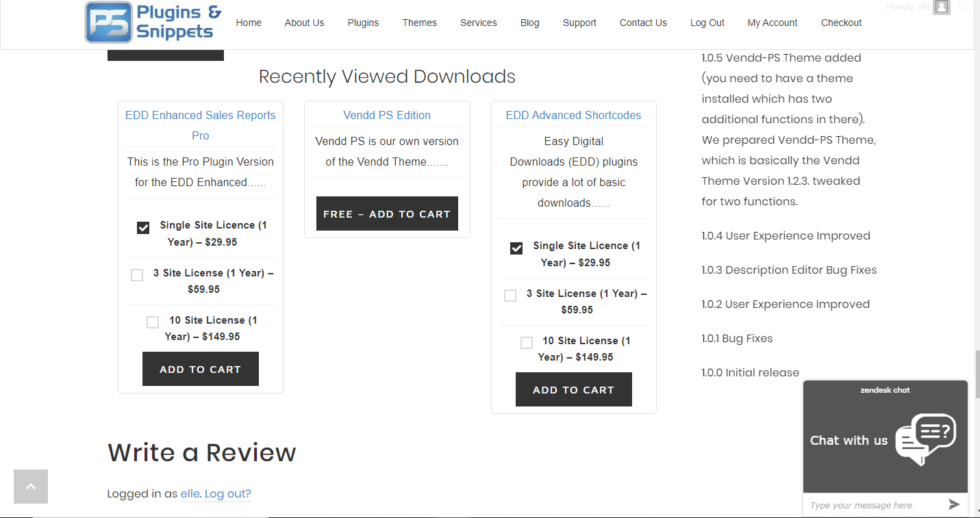980x518 pixels.
Task: Check Single Site Licence for EDD Enhanced Sales Reports
Action: coord(143,228)
